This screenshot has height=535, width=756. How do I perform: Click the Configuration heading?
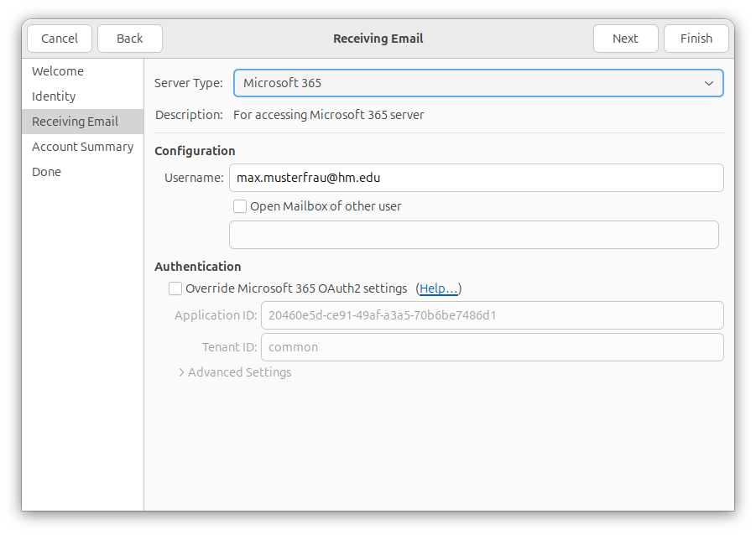[x=195, y=151]
